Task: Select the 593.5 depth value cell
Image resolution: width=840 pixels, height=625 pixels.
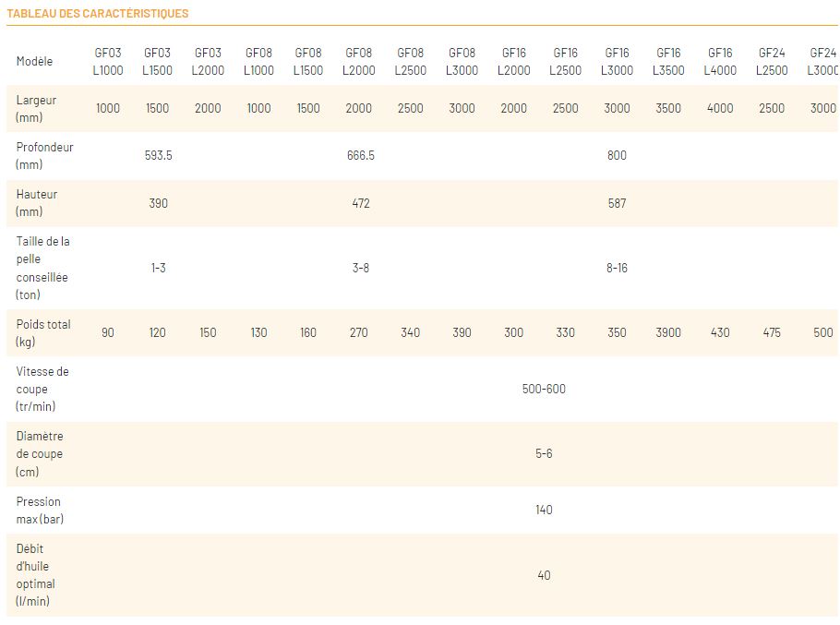Action: pyautogui.click(x=158, y=156)
